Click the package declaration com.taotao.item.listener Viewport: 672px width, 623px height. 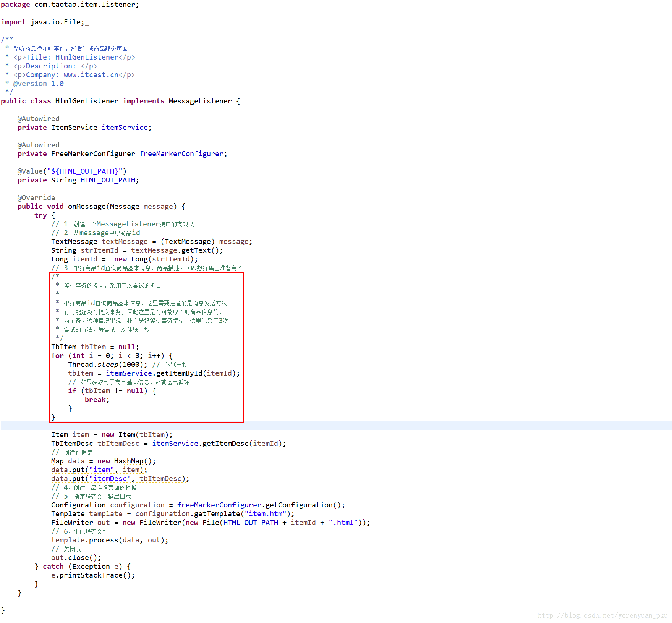[x=70, y=5]
